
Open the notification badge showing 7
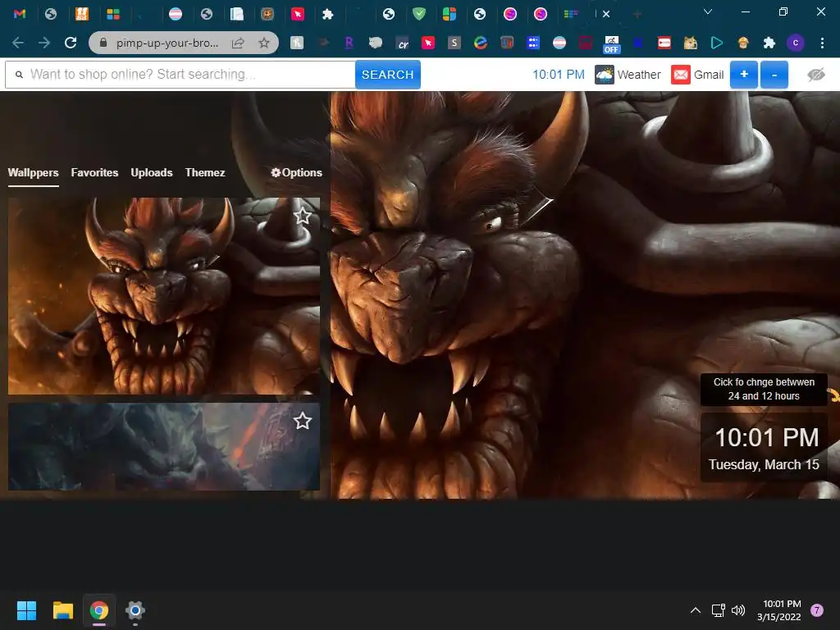(x=816, y=610)
